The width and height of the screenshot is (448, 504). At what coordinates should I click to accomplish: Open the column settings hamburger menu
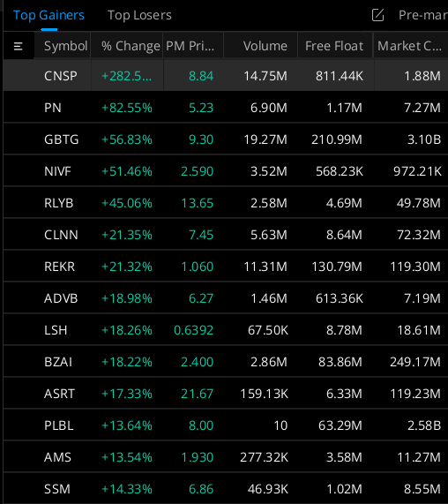tap(19, 46)
